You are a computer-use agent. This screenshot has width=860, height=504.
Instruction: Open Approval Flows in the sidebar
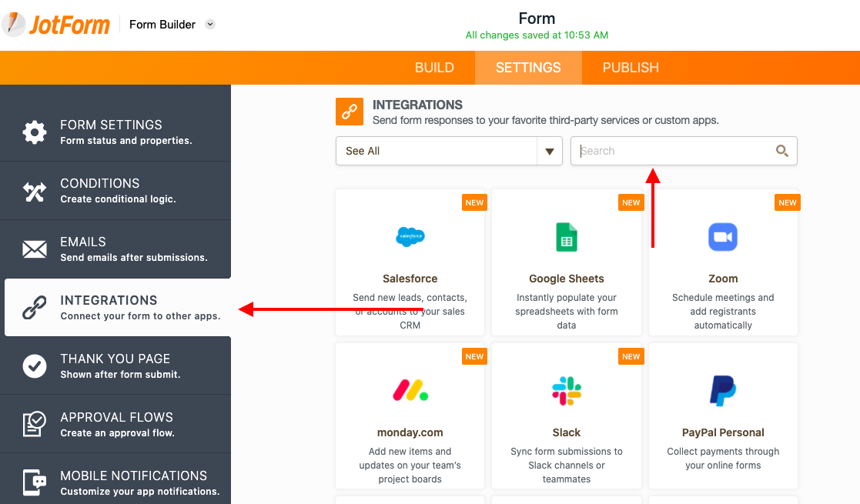click(x=115, y=425)
